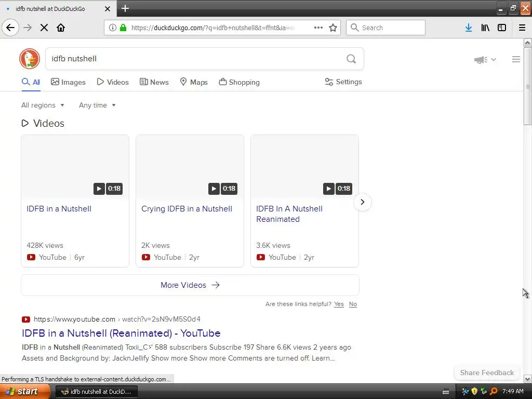
Task: Click the forward navigation arrow
Action: [x=28, y=28]
